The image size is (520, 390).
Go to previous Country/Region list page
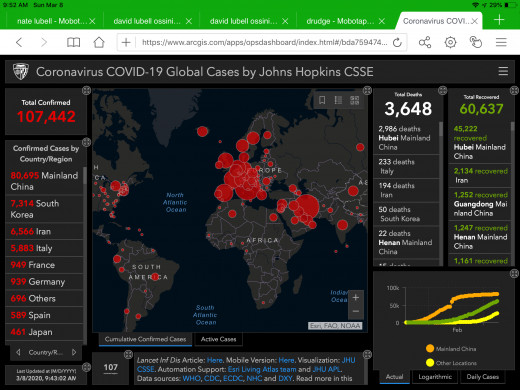[18, 352]
